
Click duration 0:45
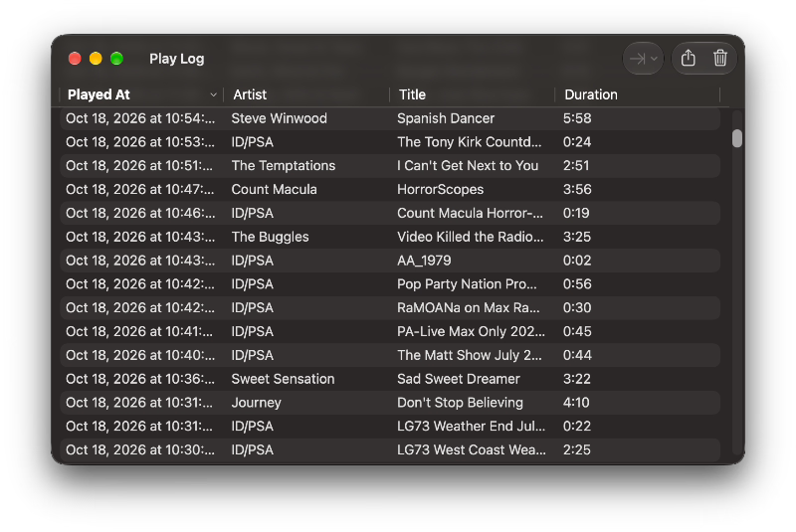(577, 332)
